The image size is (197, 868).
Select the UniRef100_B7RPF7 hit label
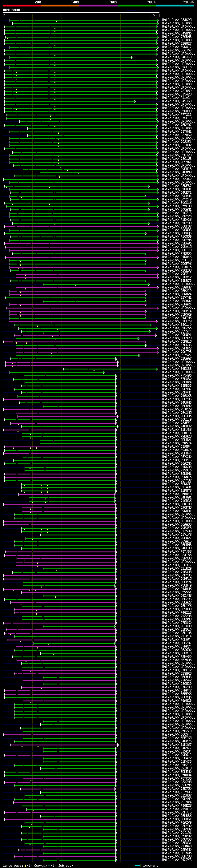point(177,690)
